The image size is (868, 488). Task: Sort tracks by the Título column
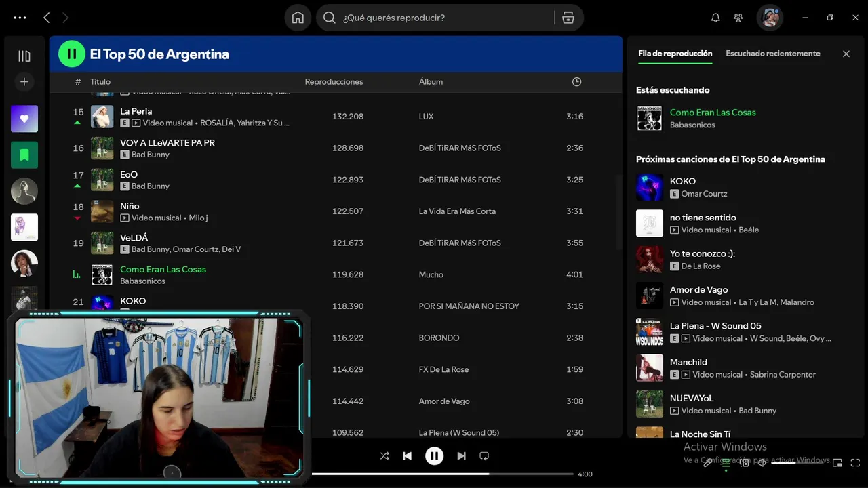[x=100, y=81]
